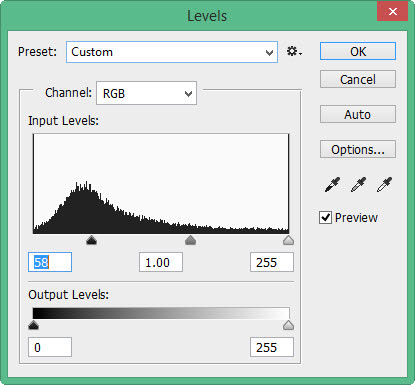This screenshot has width=415, height=385.
Task: Open the Options... dialog button
Action: (x=358, y=149)
